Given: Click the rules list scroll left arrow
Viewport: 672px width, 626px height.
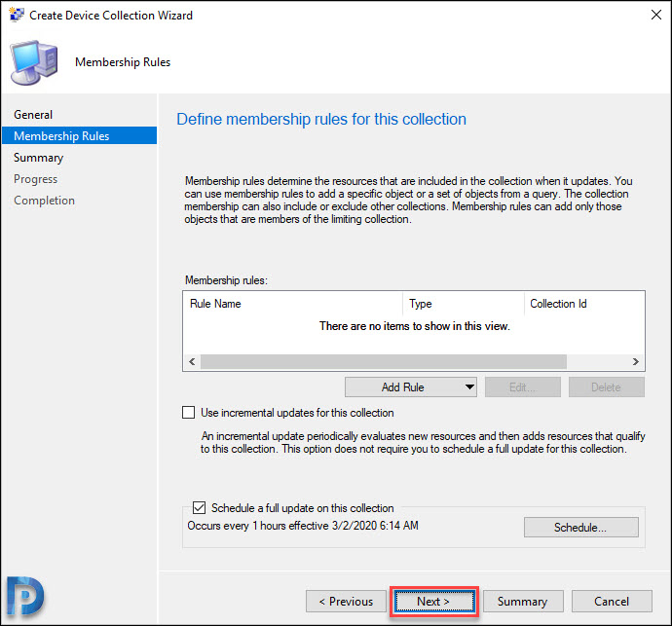Looking at the screenshot, I should (192, 361).
